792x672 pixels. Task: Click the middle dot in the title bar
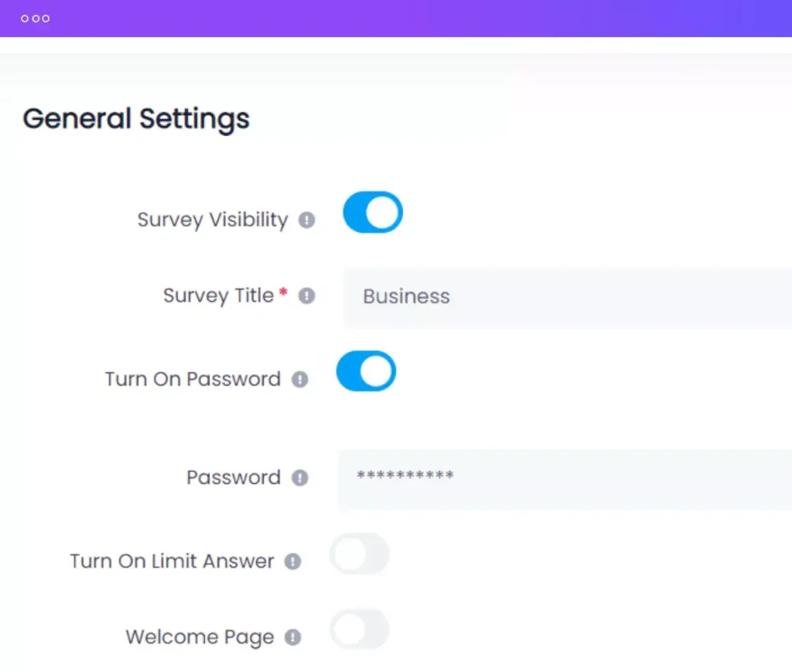[x=35, y=18]
